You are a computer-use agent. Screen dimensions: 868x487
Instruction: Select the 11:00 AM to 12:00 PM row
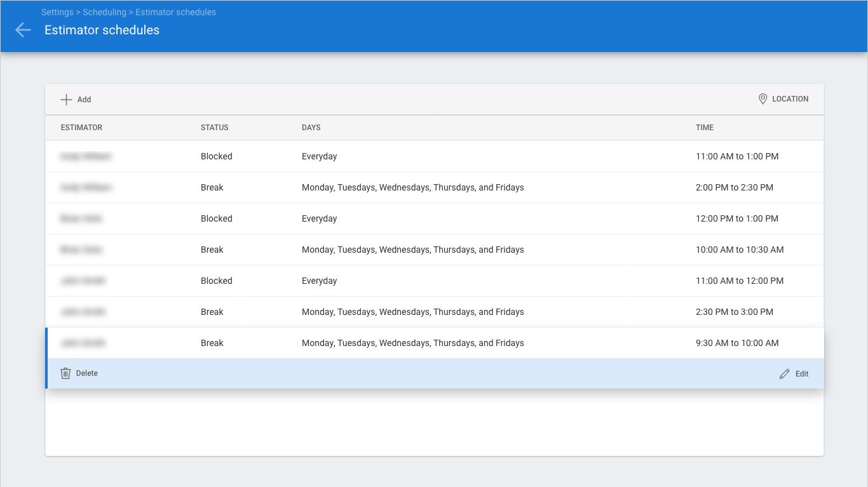point(435,281)
